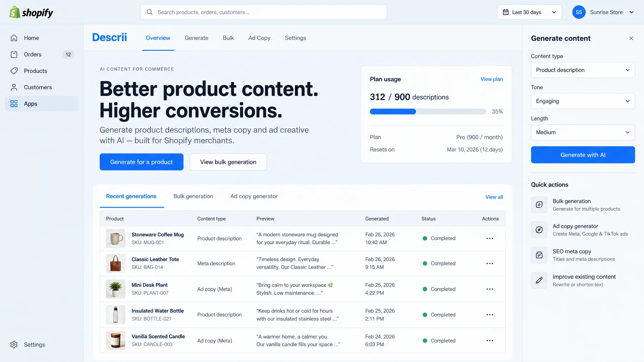The height and width of the screenshot is (362, 644).
Task: Click the Shopify logo
Action: (31, 13)
